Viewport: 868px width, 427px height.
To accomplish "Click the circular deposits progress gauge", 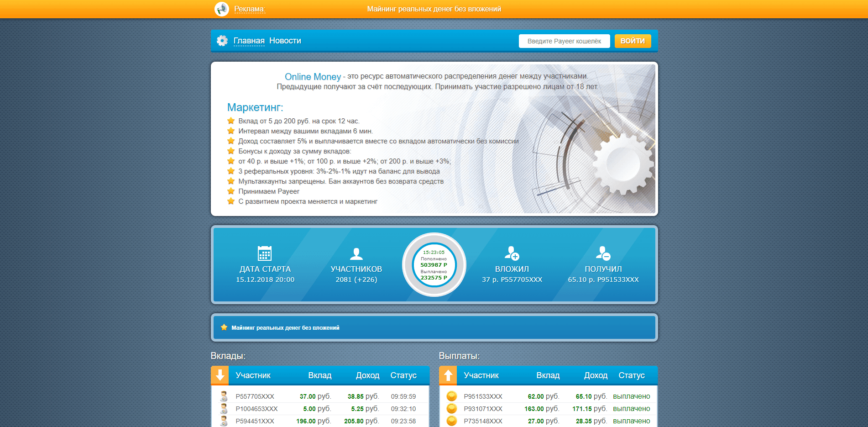I will click(x=434, y=265).
